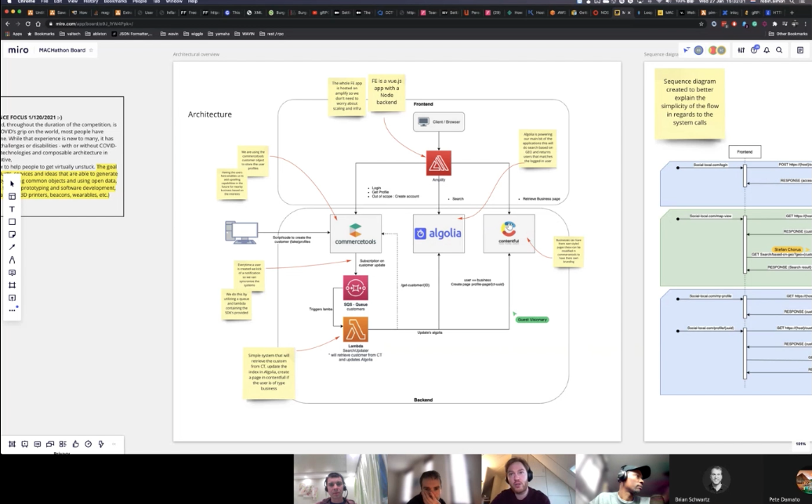Open the Chrome 'Window' menu
The height and width of the screenshot is (504, 812).
174,2
